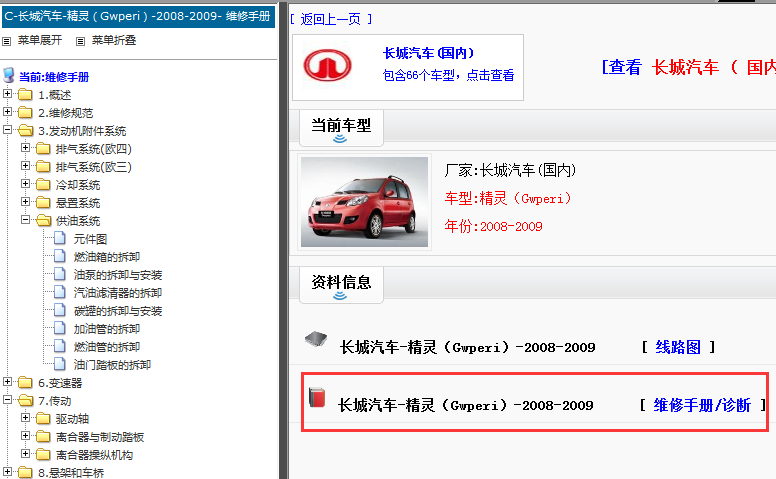Click the page icon of 燃油管的拆卸

(60, 346)
